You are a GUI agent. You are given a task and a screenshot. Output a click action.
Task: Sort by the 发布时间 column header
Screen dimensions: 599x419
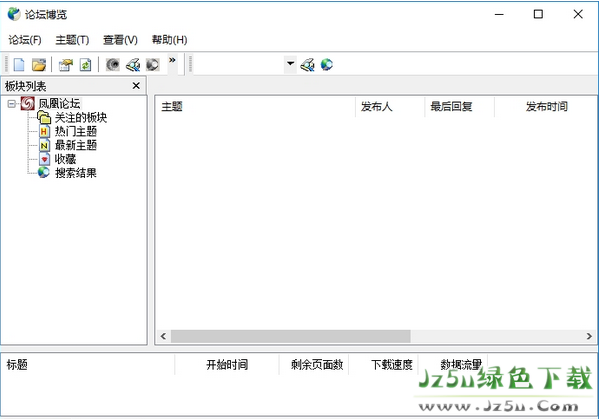pos(546,107)
